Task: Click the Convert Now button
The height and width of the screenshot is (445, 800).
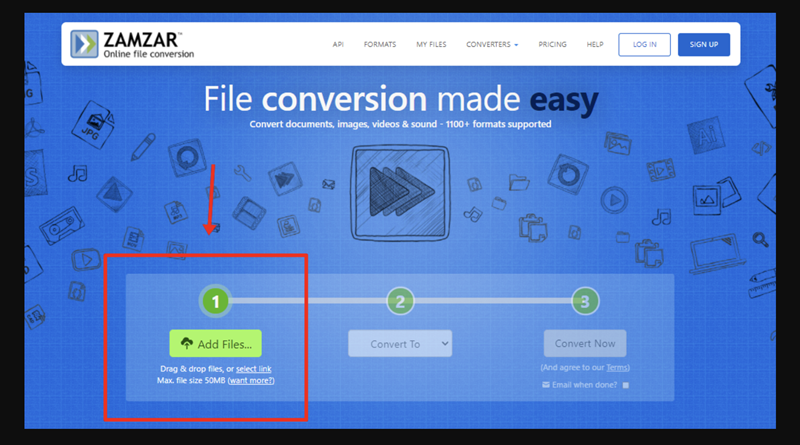Action: click(x=585, y=344)
